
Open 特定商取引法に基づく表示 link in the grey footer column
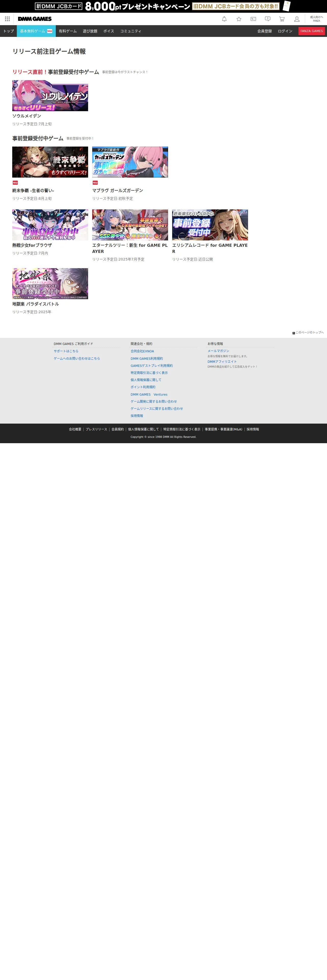[149, 373]
